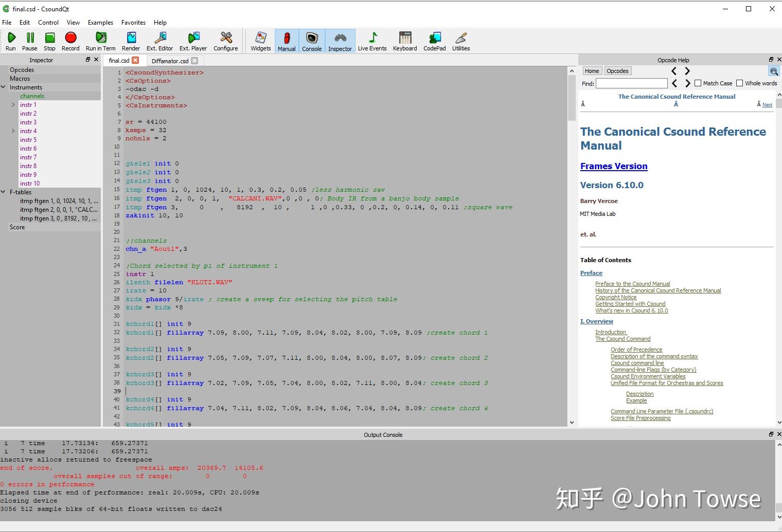Click the red Record icon

coord(70,41)
